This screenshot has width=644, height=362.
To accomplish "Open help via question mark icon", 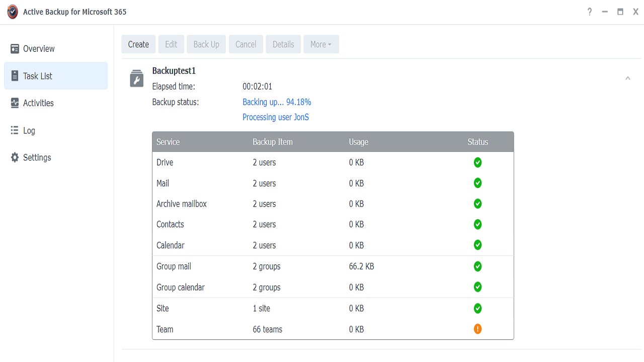I will pyautogui.click(x=590, y=12).
